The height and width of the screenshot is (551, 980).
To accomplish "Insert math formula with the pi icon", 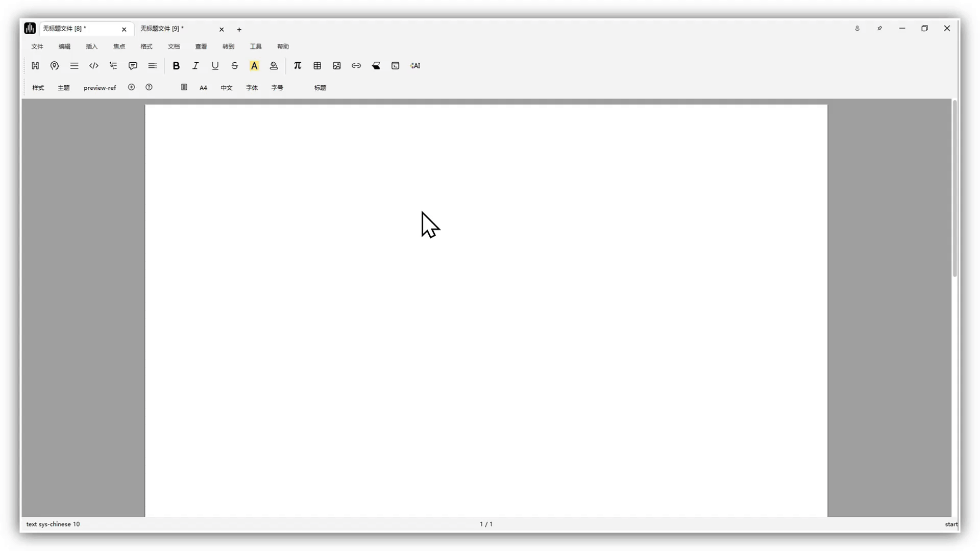I will click(298, 66).
